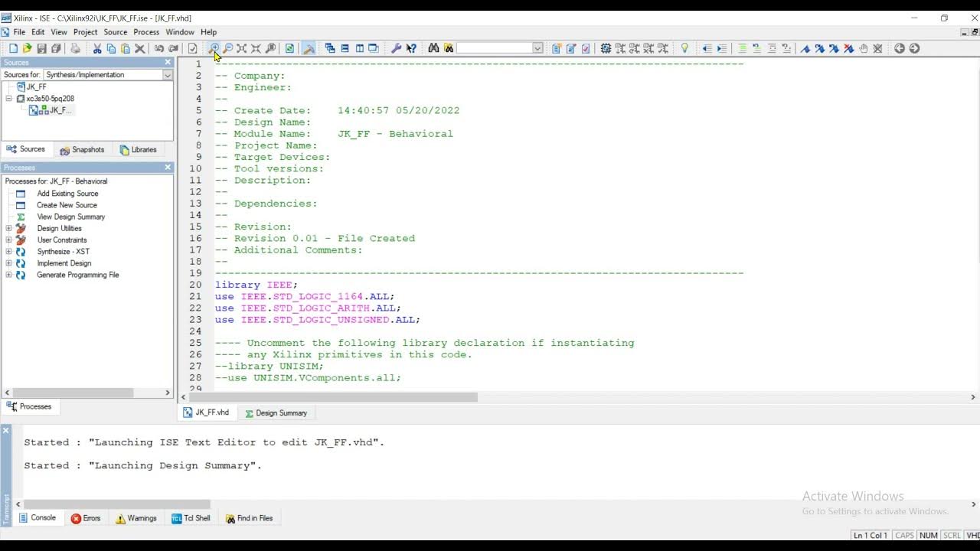Click the Delete X icon
980x551 pixels.
(x=139, y=48)
